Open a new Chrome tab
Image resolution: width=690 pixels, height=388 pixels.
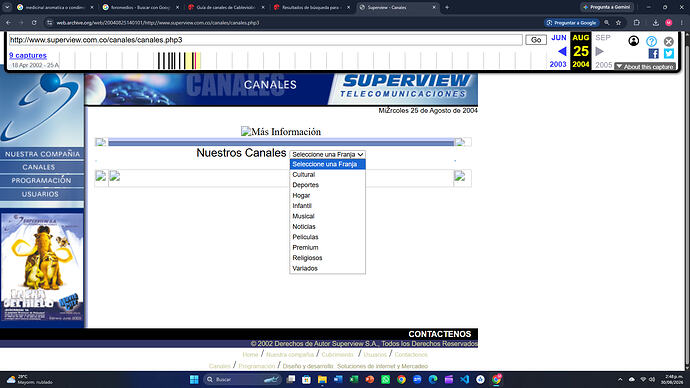[x=447, y=7]
